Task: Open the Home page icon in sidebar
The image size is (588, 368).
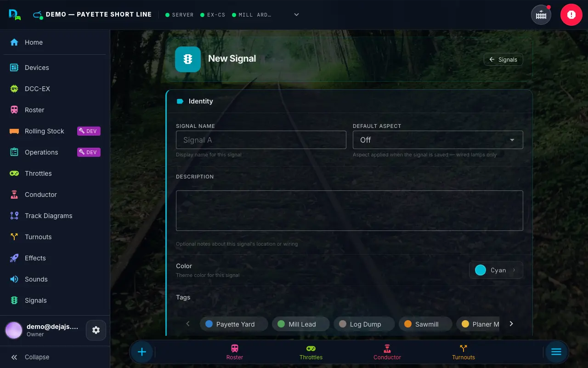Action: [x=14, y=42]
